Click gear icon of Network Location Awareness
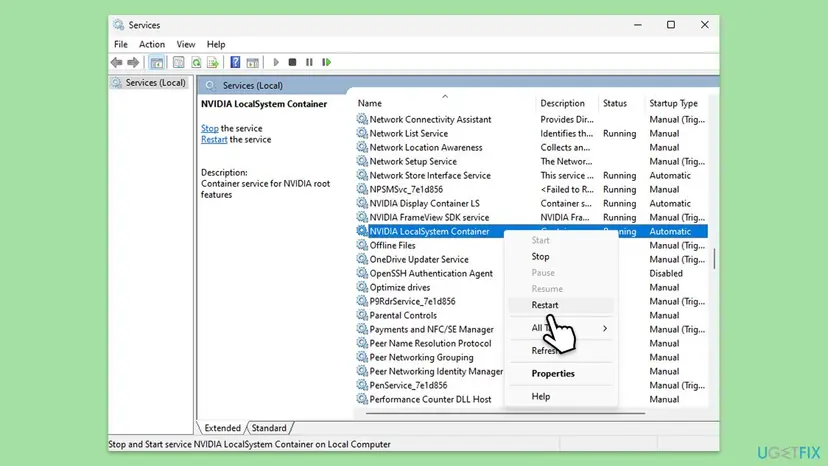 pyautogui.click(x=362, y=147)
